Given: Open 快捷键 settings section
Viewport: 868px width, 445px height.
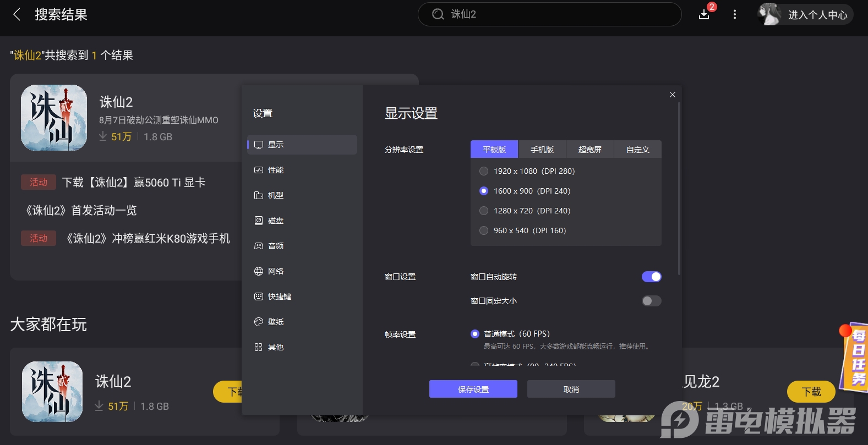Looking at the screenshot, I should (302, 296).
